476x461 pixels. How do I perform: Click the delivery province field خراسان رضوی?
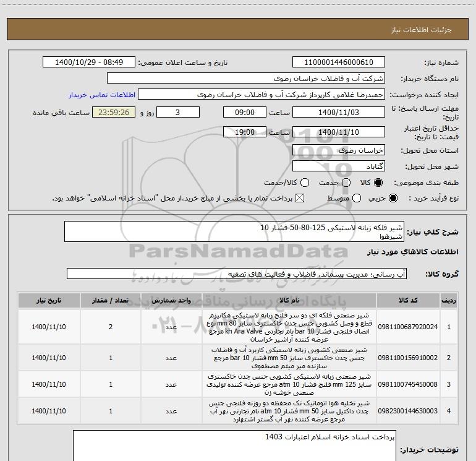339,150
